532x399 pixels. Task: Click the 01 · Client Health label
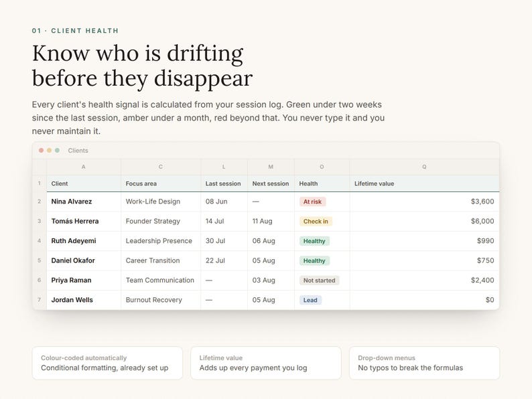tap(75, 31)
